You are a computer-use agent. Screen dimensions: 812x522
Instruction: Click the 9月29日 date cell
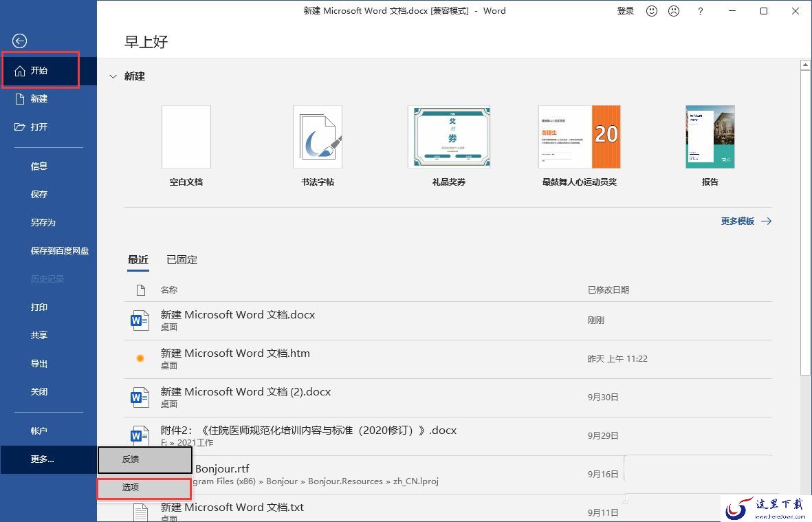tap(603, 436)
